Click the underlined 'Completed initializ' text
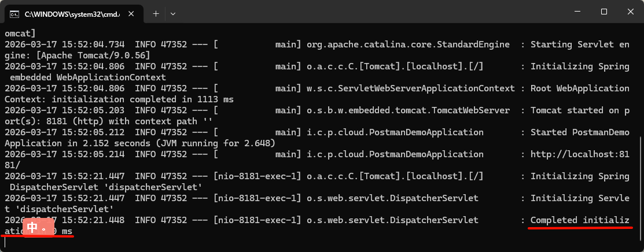Screen dimensions: 644x252 tap(580, 220)
